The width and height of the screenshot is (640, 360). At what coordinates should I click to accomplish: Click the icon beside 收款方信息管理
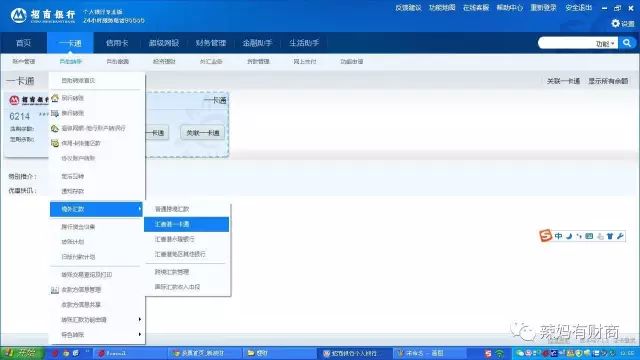55,290
